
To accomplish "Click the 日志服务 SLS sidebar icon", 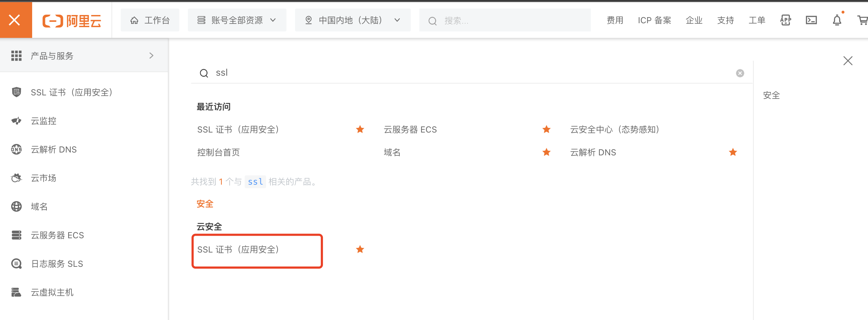I will click(x=16, y=264).
